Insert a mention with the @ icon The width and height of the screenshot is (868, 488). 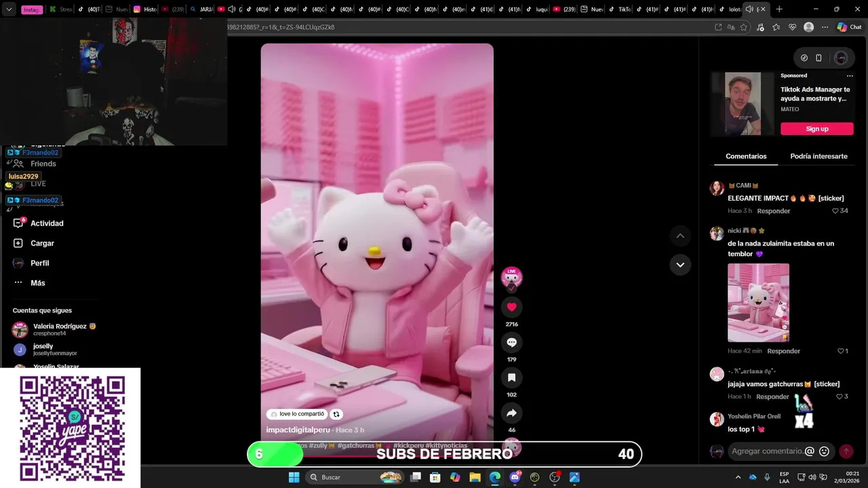(809, 451)
